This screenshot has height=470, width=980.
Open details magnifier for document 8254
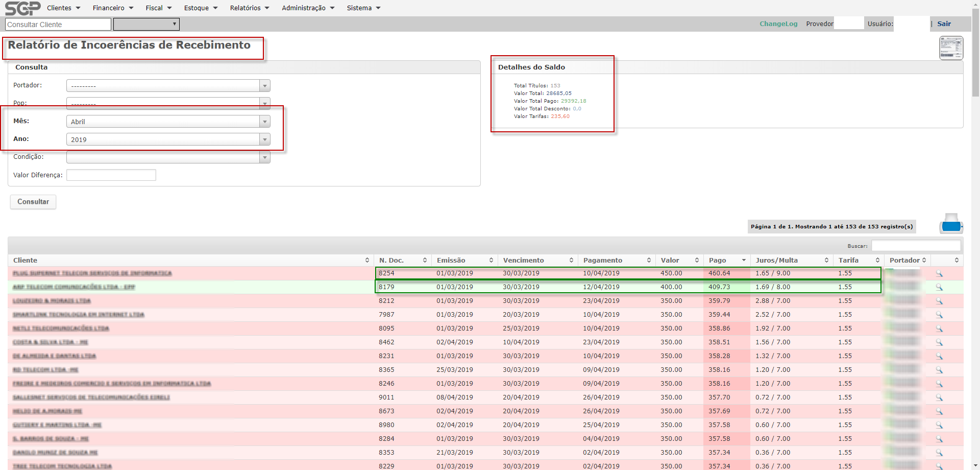pyautogui.click(x=939, y=274)
